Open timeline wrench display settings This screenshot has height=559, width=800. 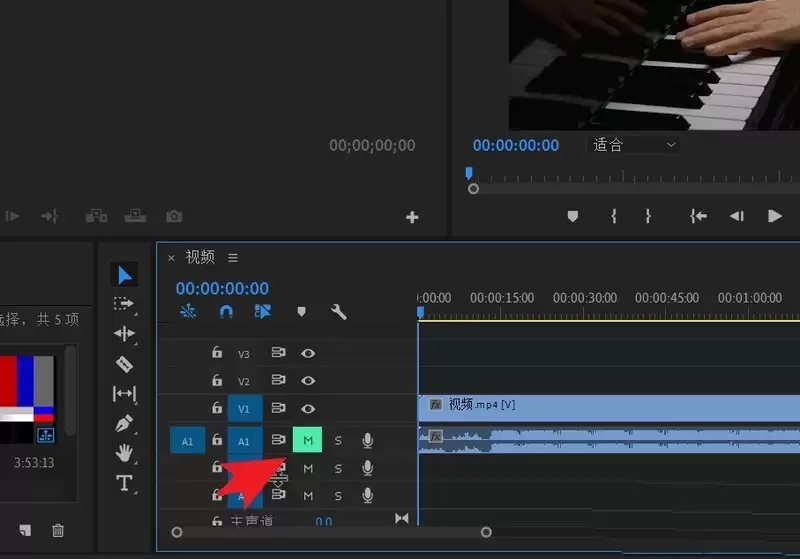339,312
